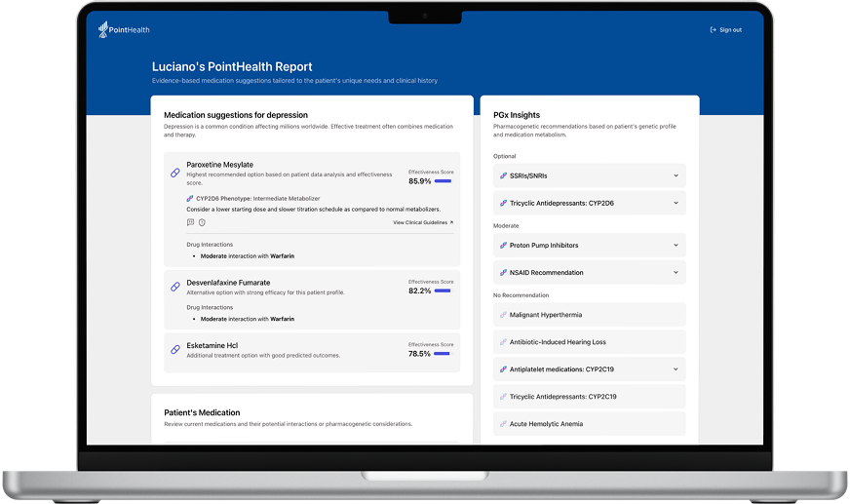The width and height of the screenshot is (850, 504).
Task: Click the DNA icon on SSRIs/SNRIs row
Action: [503, 175]
